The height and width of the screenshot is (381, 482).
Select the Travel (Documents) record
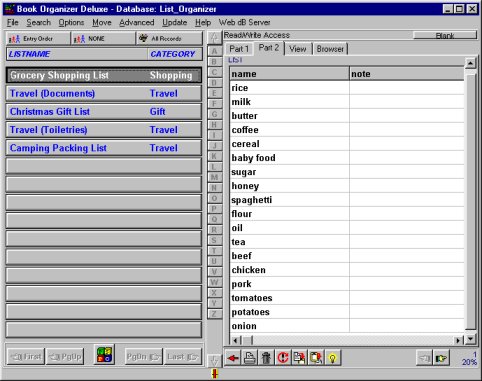[x=104, y=94]
